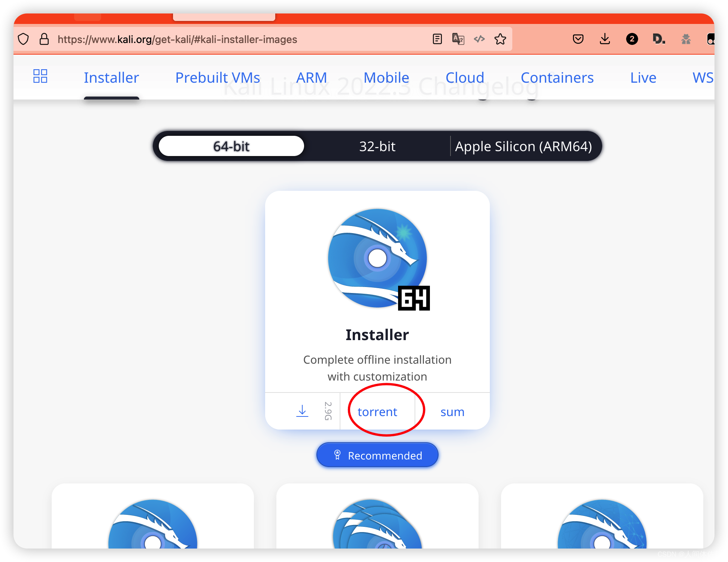
Task: Click the extension icon with badge 2
Action: 632,39
